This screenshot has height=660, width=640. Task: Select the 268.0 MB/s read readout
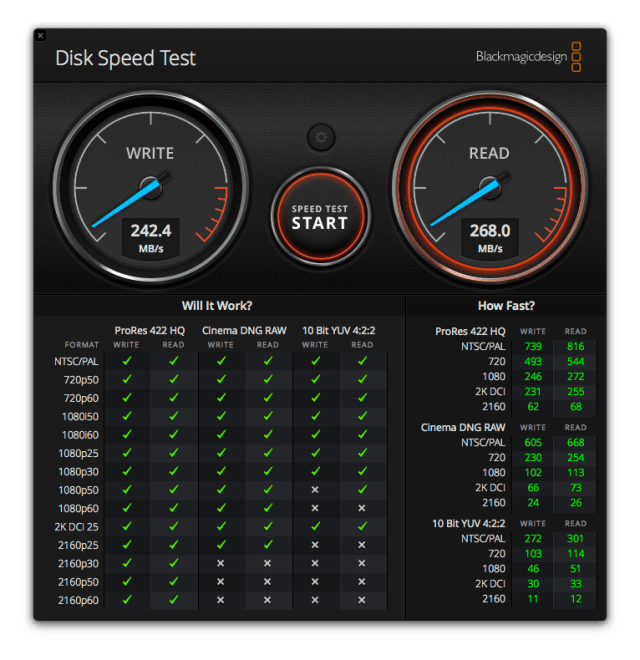point(490,237)
